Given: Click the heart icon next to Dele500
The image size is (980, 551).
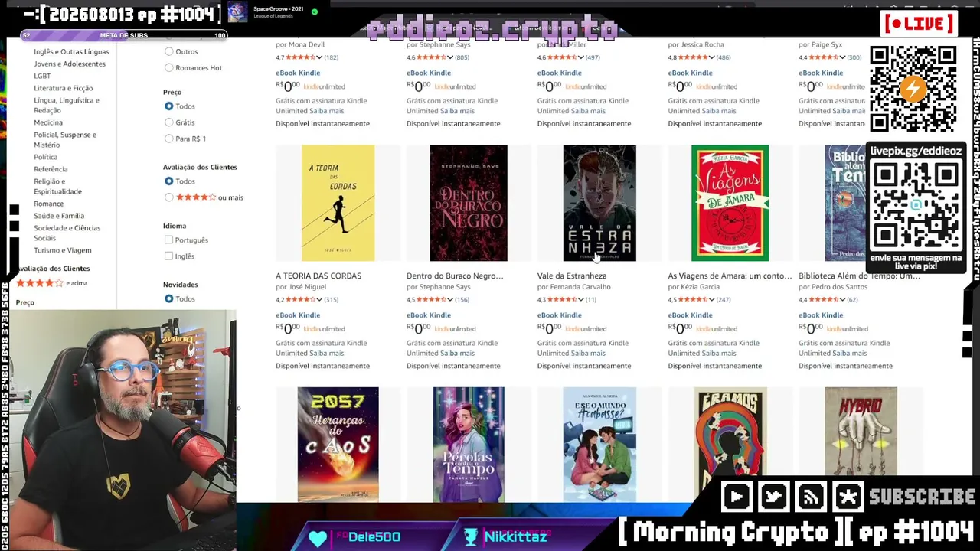Looking at the screenshot, I should pyautogui.click(x=318, y=537).
